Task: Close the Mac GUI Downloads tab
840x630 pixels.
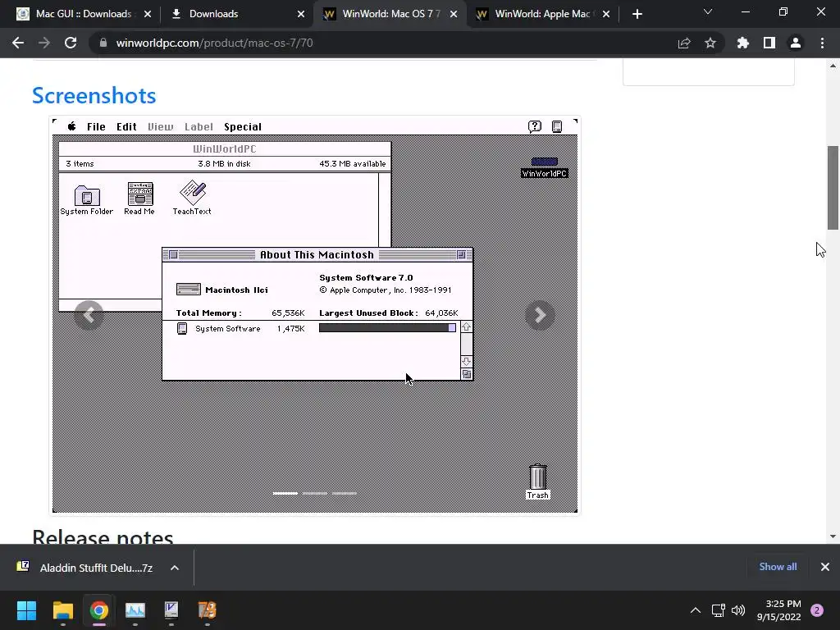Action: pos(148,14)
